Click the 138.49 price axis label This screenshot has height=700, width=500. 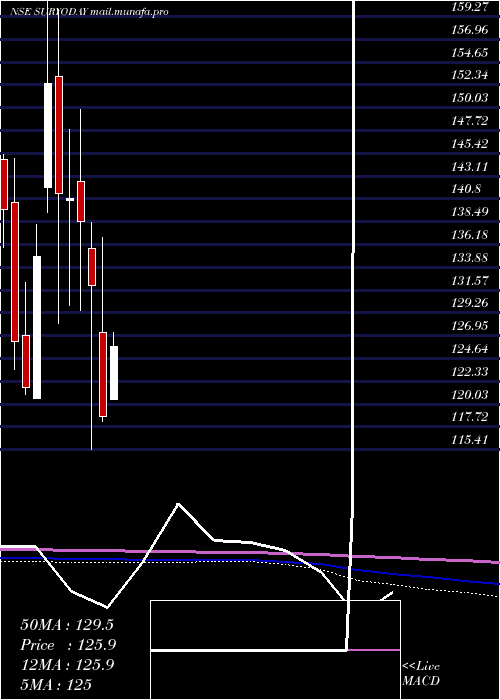[x=470, y=212]
